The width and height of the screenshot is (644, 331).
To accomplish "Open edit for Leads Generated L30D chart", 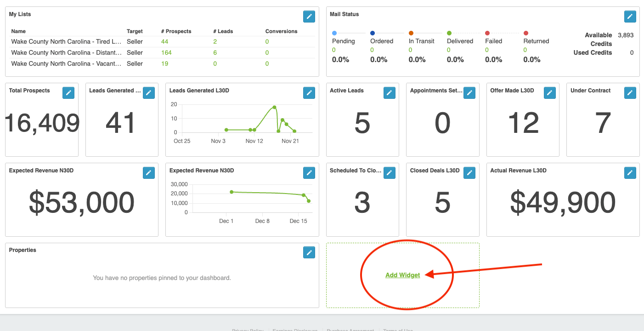I will (309, 93).
